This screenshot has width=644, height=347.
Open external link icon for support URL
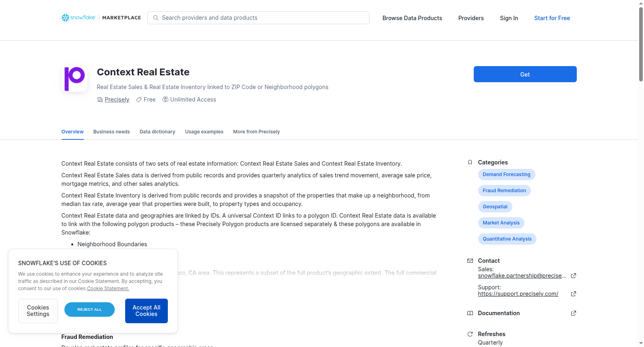tap(574, 294)
